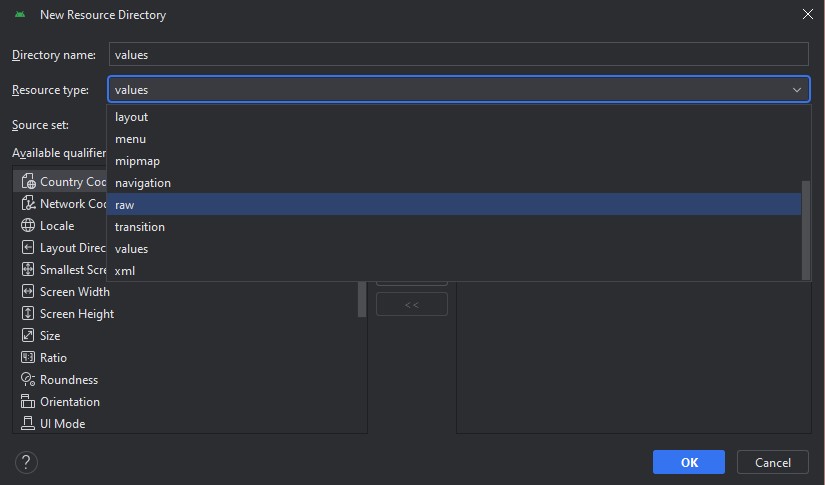Click the Directory name text field
The image size is (825, 485).
(x=458, y=55)
